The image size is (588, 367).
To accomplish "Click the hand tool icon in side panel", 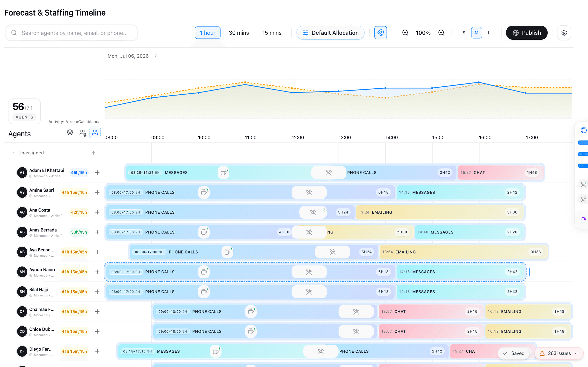I will coord(584,130).
